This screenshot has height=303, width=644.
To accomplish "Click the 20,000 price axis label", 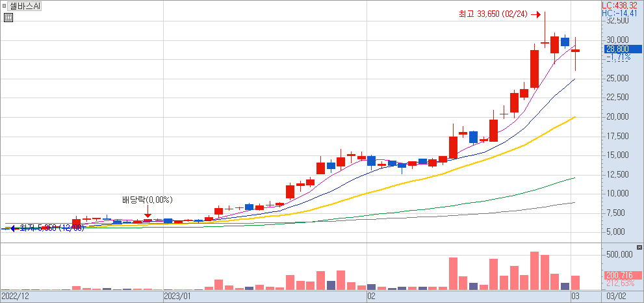I will (x=617, y=117).
